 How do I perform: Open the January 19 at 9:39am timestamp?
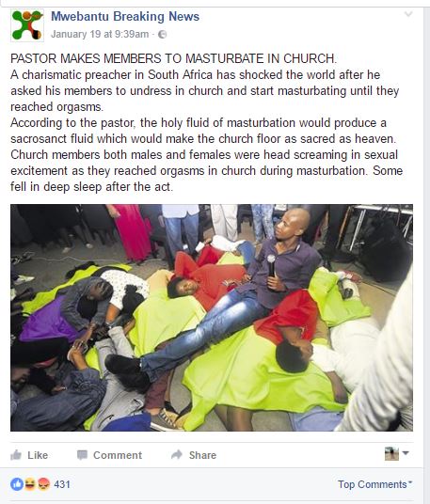[x=100, y=34]
